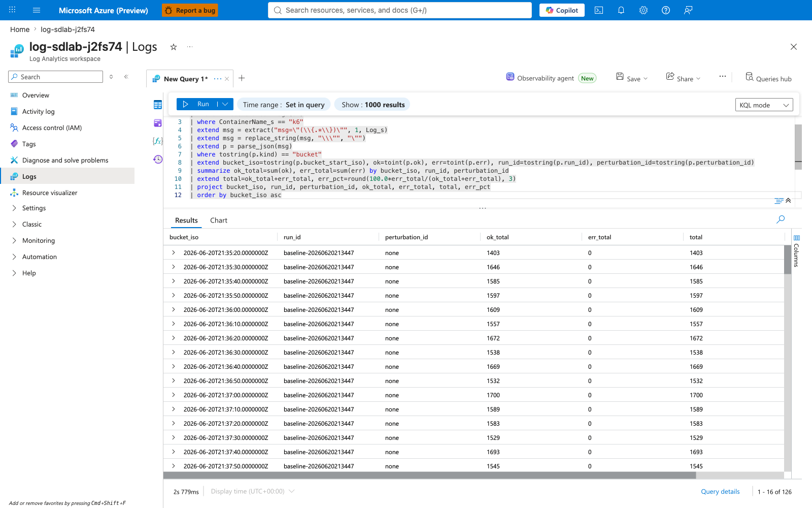Open the tables schema pane icon

pos(158,105)
